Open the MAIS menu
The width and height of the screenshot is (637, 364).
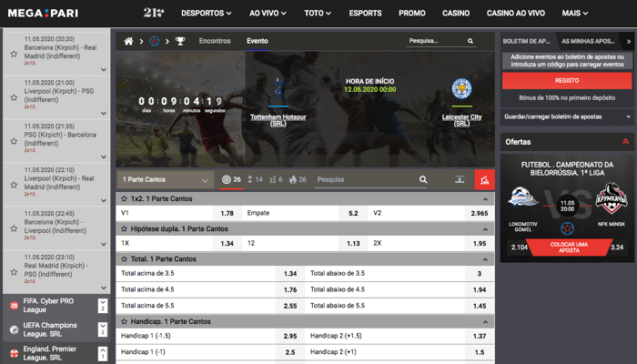(x=575, y=14)
